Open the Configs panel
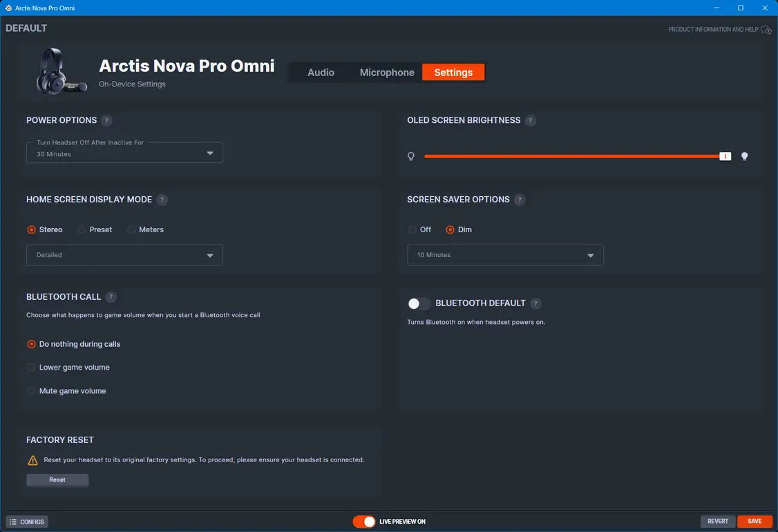Image resolution: width=778 pixels, height=532 pixels. (27, 522)
